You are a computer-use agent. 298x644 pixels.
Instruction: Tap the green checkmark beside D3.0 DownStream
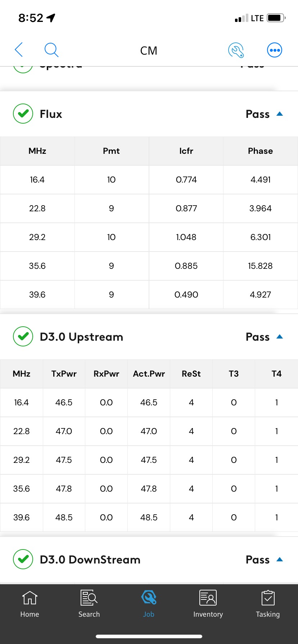coord(23,560)
